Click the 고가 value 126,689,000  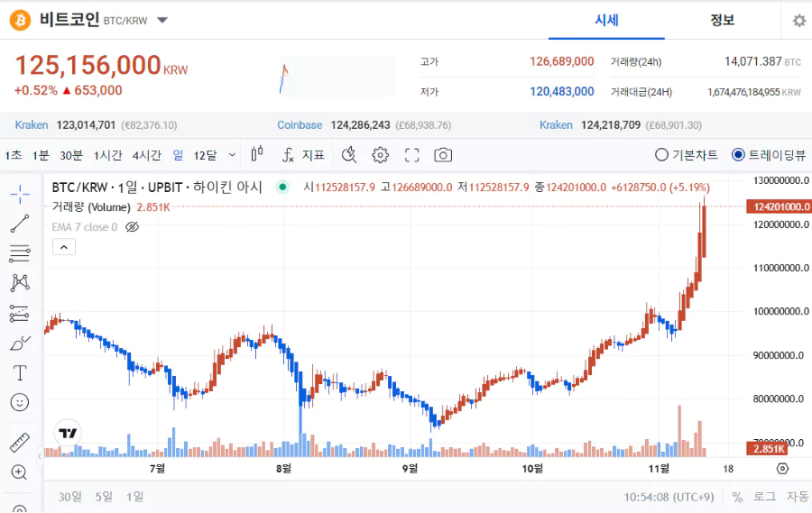562,61
